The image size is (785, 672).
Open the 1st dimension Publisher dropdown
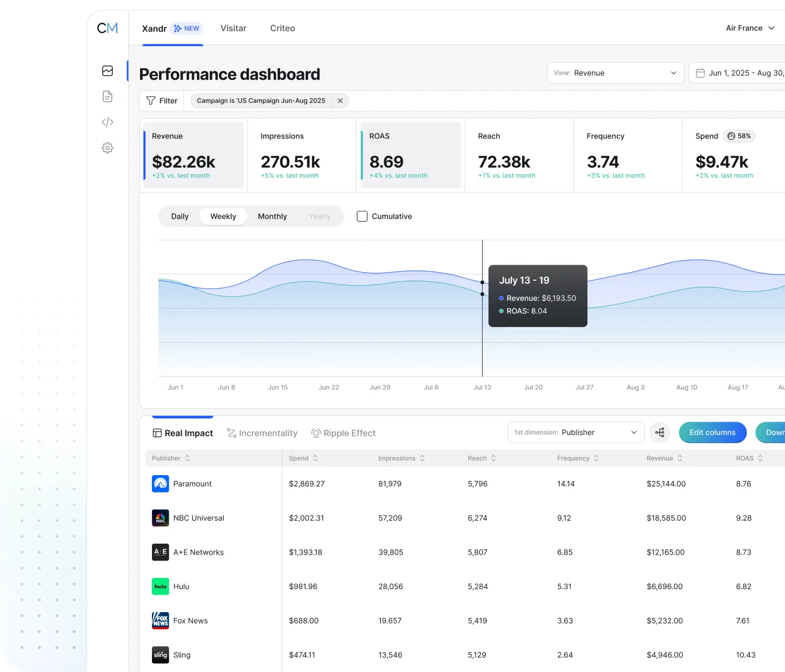pos(576,432)
